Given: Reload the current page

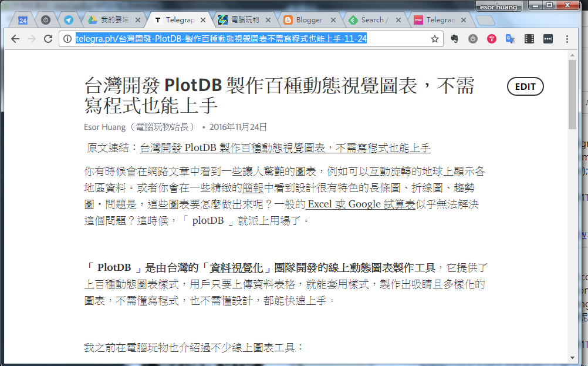Looking at the screenshot, I should (x=48, y=39).
